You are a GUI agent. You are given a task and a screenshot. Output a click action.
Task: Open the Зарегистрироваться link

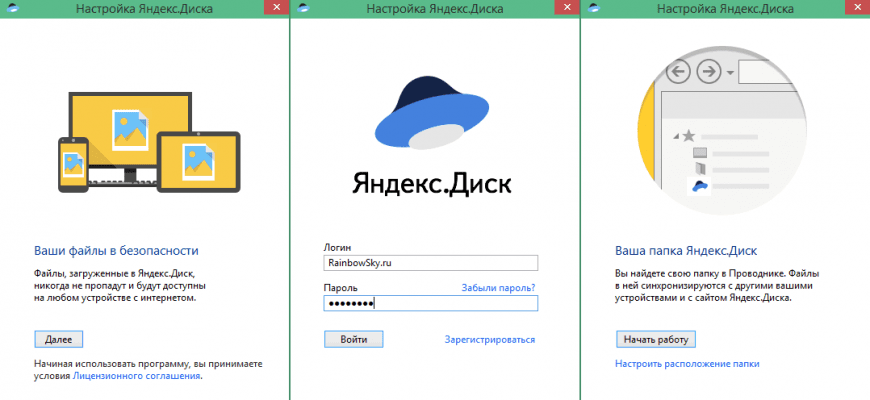pos(490,340)
